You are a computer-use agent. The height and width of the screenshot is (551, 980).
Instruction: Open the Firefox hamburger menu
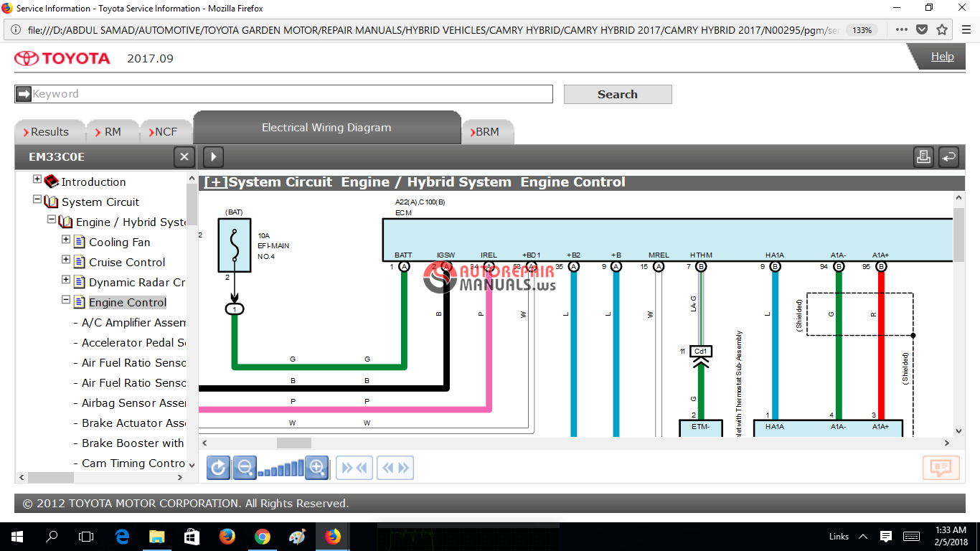point(966,30)
